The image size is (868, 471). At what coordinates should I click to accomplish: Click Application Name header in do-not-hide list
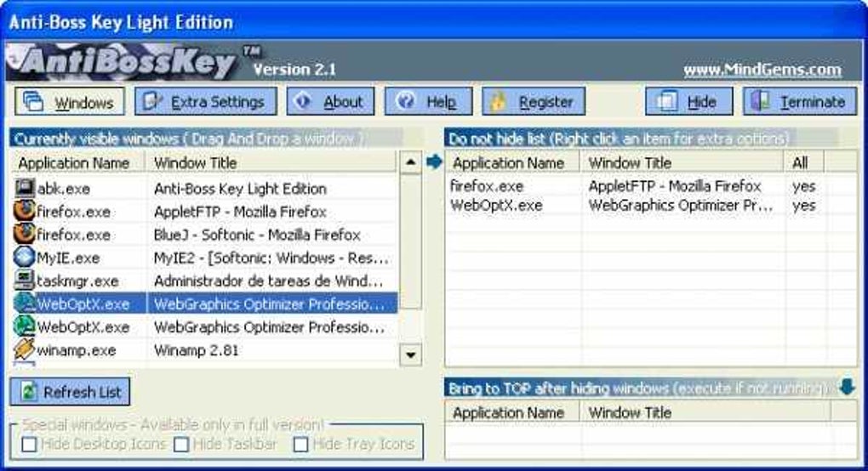(512, 162)
